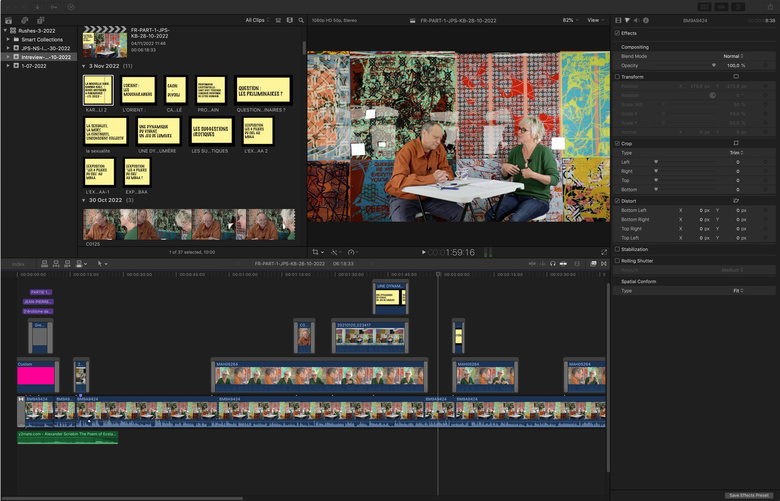Open the All Clips filter dropdown

coord(257,20)
